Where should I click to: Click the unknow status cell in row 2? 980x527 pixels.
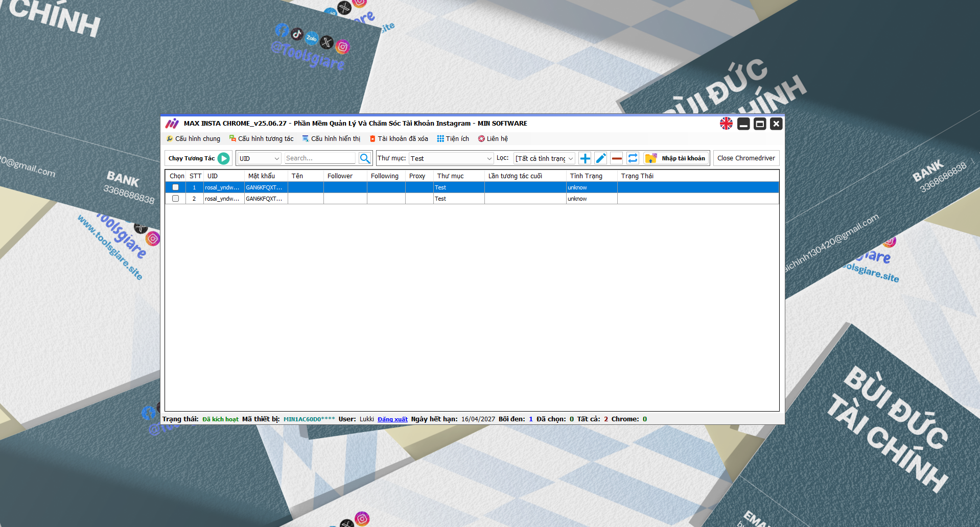tap(592, 199)
